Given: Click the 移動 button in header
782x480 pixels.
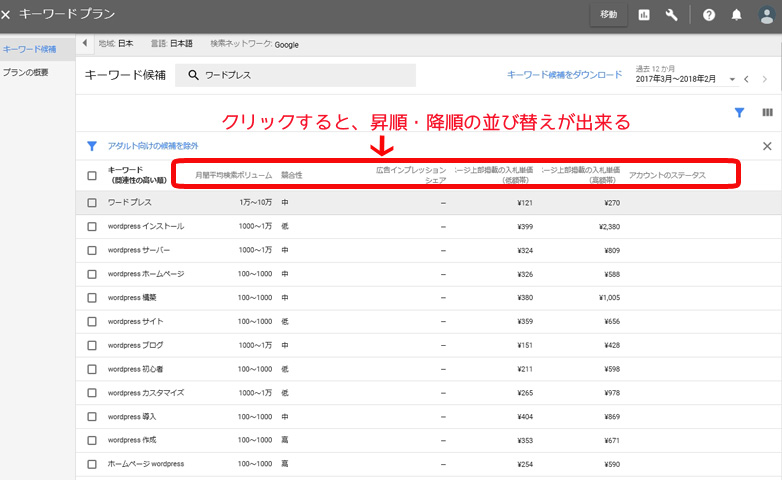Looking at the screenshot, I should 608,14.
